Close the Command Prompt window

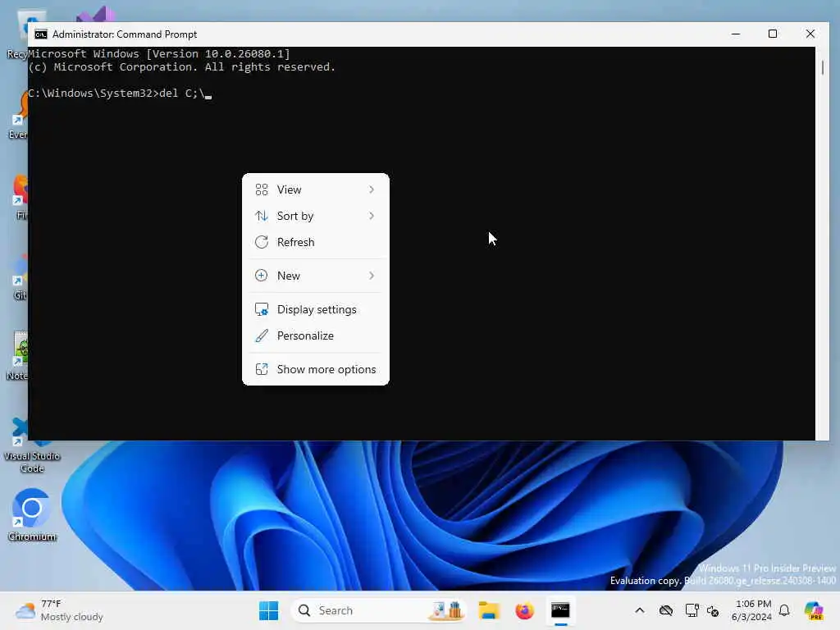click(x=810, y=34)
